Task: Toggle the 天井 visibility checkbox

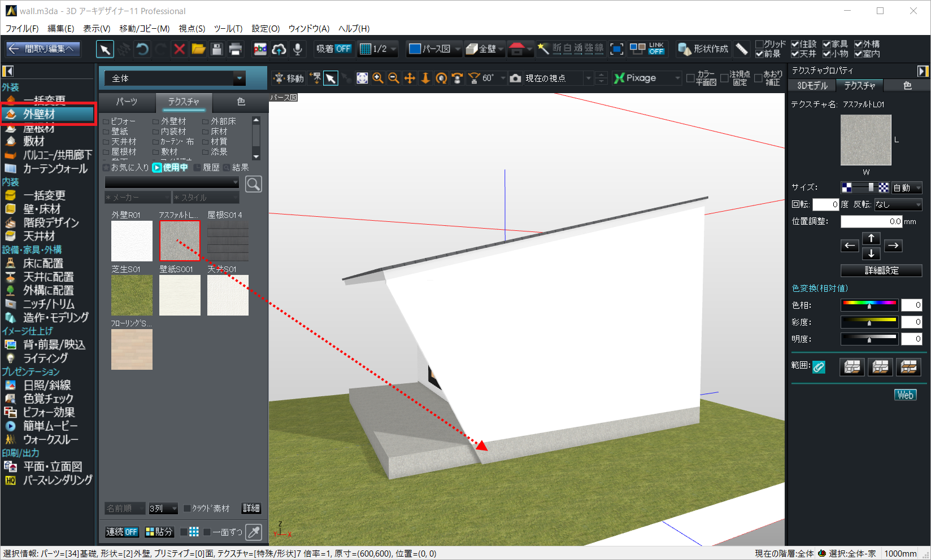Action: (795, 54)
